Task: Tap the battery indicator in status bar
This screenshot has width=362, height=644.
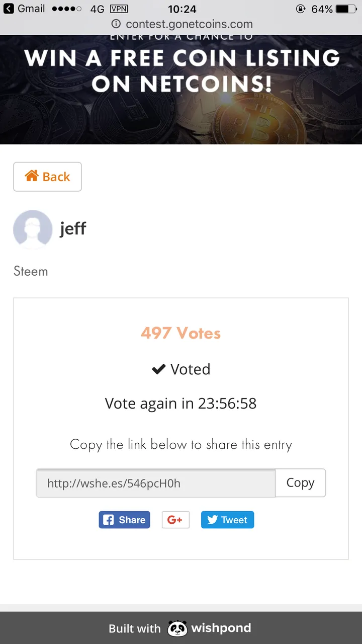Action: tap(345, 9)
